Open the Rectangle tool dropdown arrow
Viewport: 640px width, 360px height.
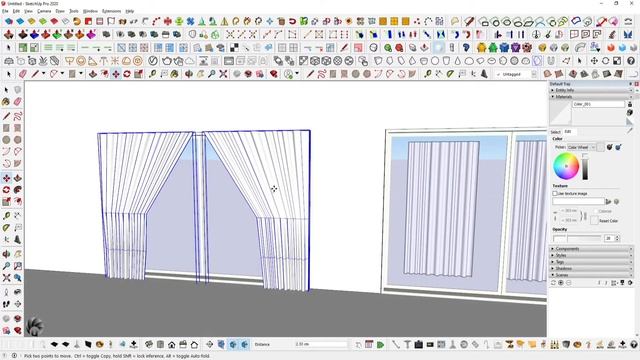point(81,74)
